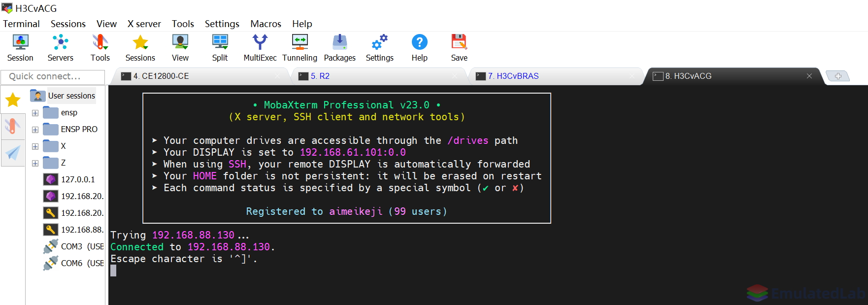
Task: Select the ensp folder item
Action: (60, 113)
